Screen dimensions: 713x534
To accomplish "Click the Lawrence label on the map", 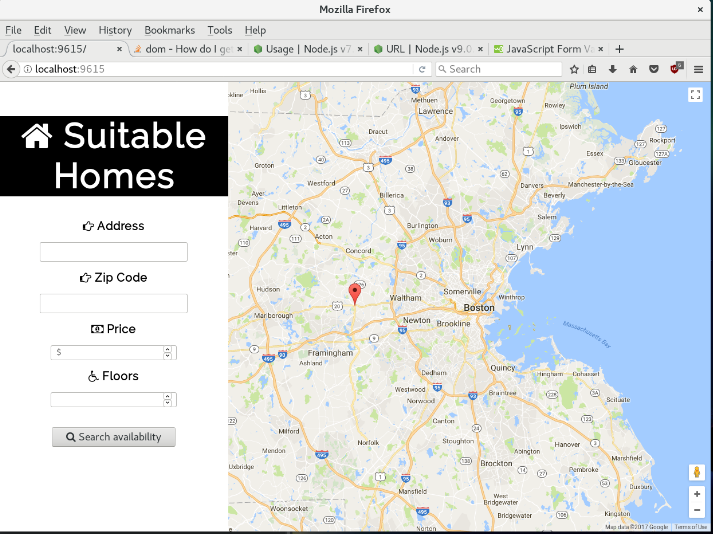I will pos(435,111).
